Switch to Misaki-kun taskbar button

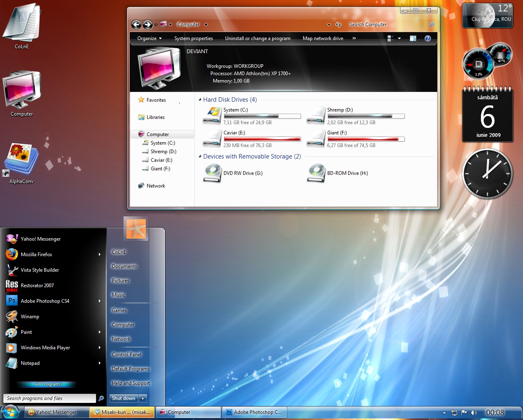(x=122, y=412)
